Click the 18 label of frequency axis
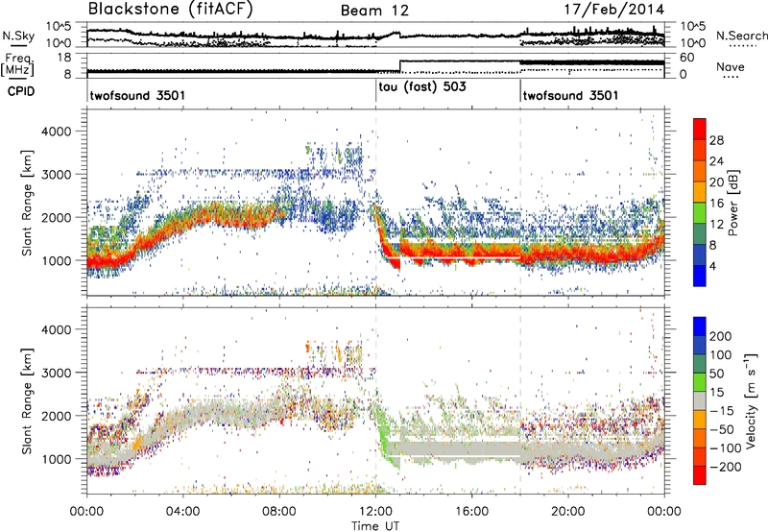Screen dimensions: 768x532 coord(64,58)
